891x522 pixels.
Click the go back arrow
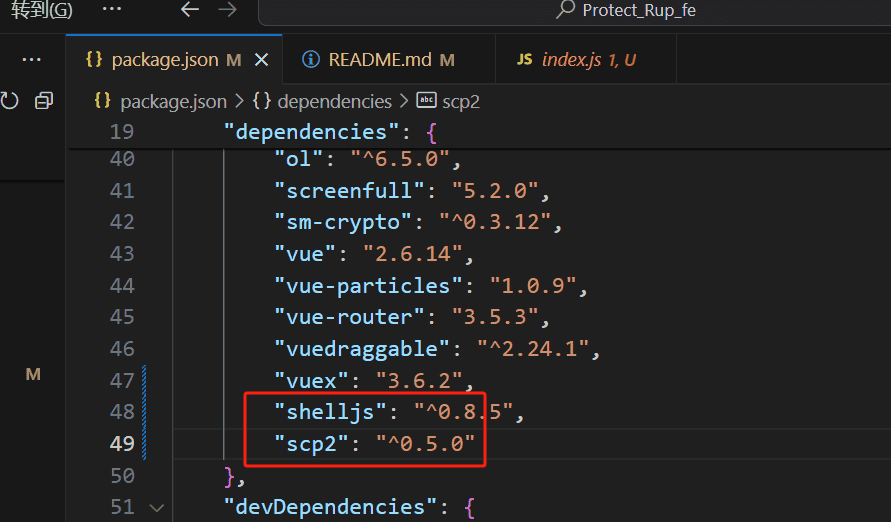(190, 10)
